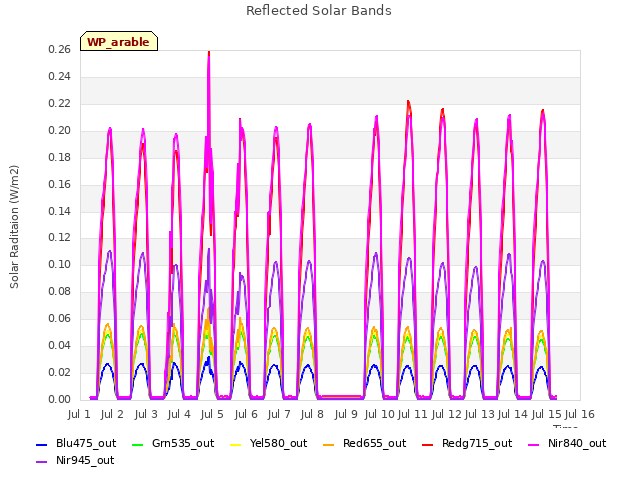Click the 0.22 y-axis tick label
Image resolution: width=640 pixels, height=480 pixels.
(x=60, y=104)
